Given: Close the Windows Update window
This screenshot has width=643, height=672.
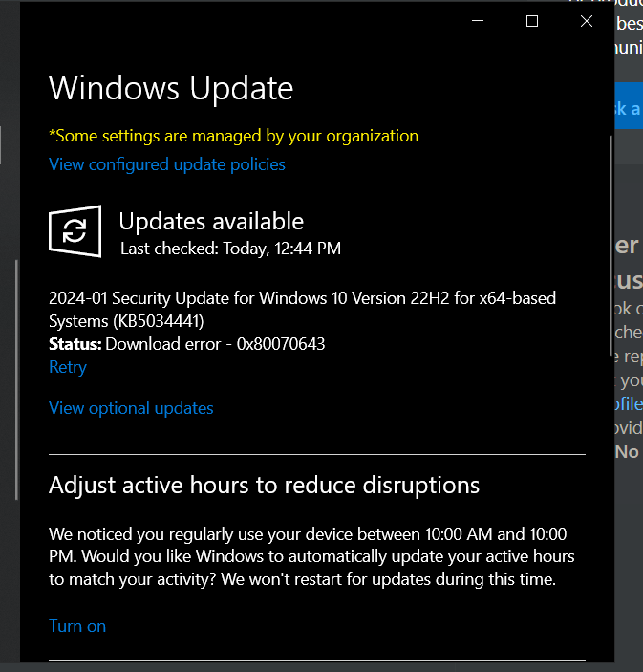Looking at the screenshot, I should [x=587, y=21].
